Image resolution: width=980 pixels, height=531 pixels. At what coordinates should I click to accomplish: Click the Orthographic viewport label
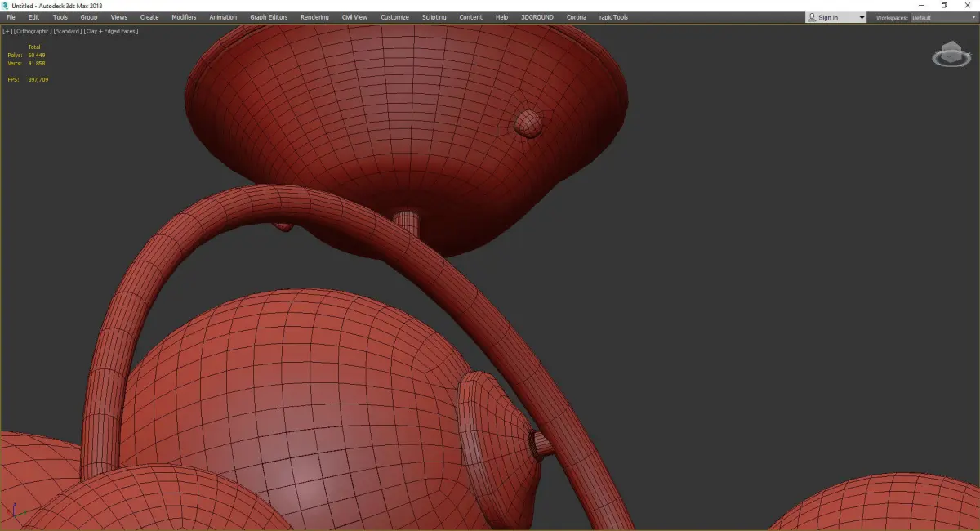(31, 31)
